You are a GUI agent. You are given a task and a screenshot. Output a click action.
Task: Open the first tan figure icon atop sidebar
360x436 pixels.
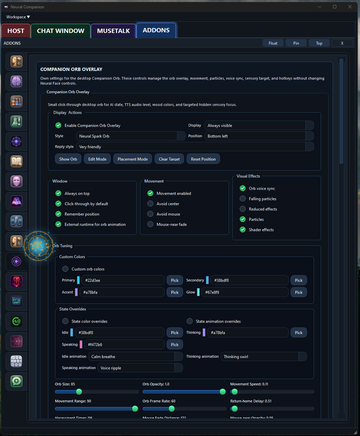pos(16,61)
